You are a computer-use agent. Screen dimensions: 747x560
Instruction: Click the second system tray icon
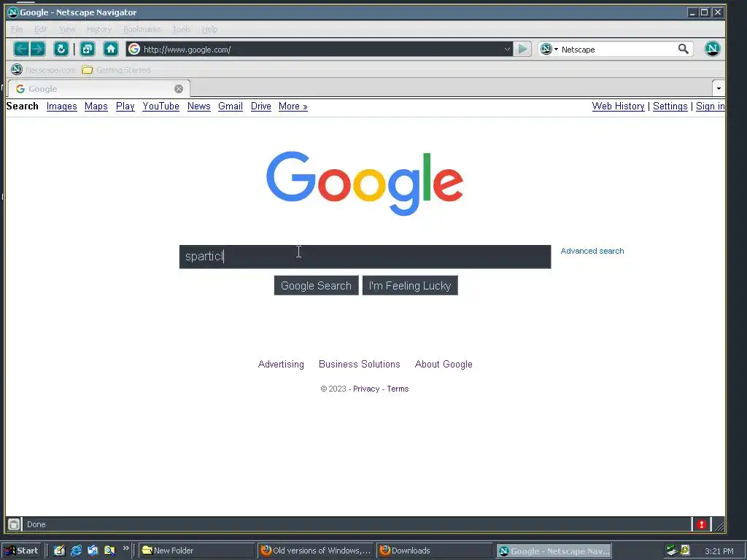tap(685, 550)
